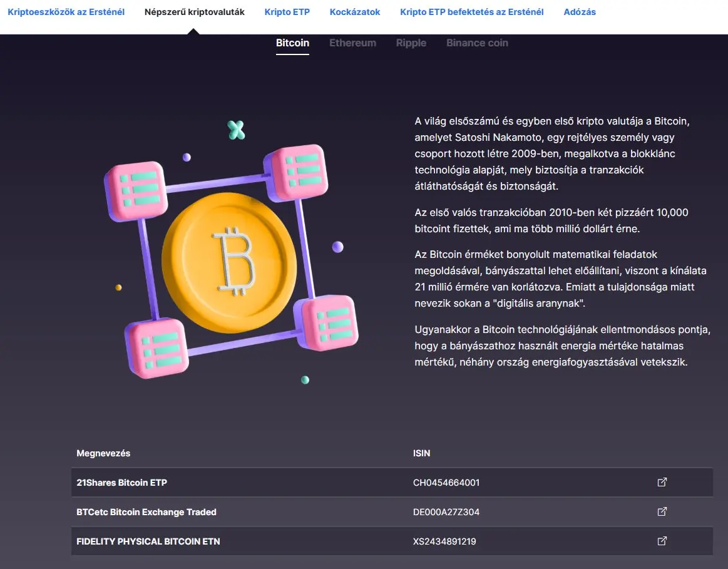
Task: Click the 21Shares Bitcoin ETP row name
Action: (x=121, y=483)
